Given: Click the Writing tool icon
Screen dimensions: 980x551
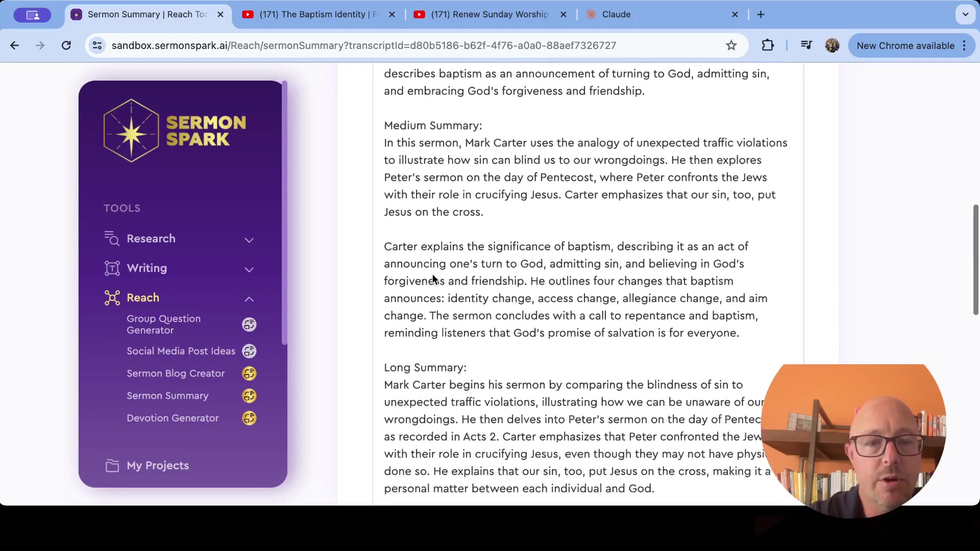Looking at the screenshot, I should [x=112, y=268].
